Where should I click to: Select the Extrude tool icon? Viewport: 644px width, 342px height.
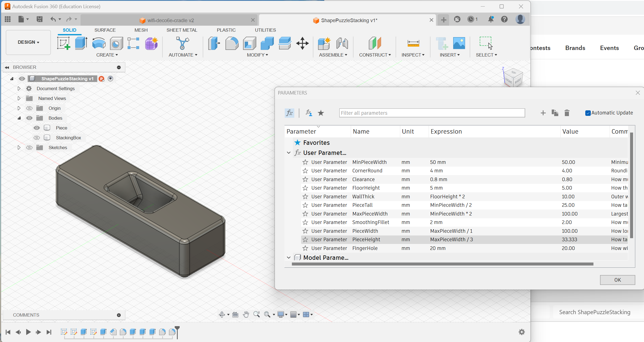click(81, 43)
